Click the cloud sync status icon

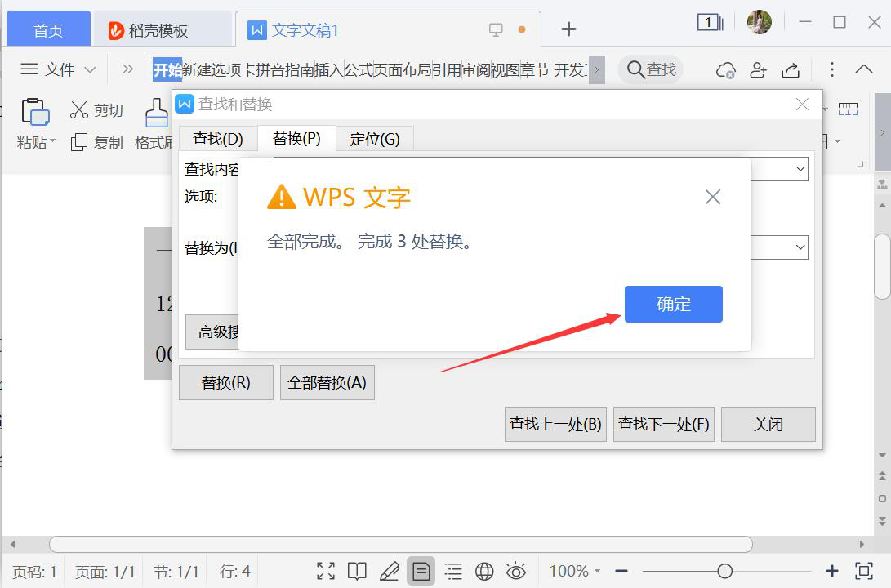click(x=726, y=70)
